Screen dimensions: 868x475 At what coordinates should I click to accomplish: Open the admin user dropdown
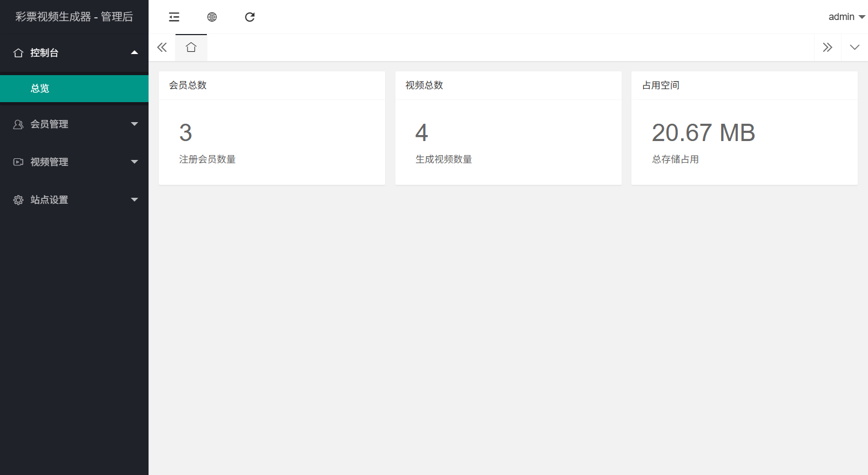click(x=846, y=17)
